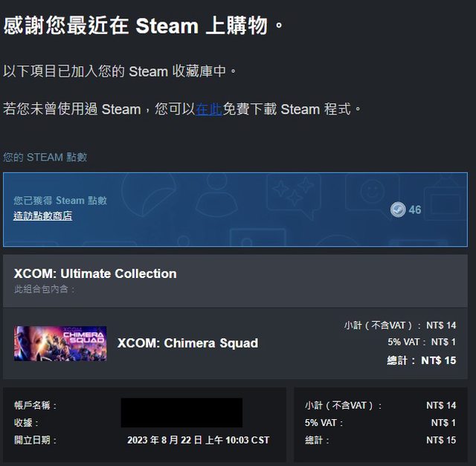
Task: Click the 帳戶名稱 label
Action: point(36,406)
